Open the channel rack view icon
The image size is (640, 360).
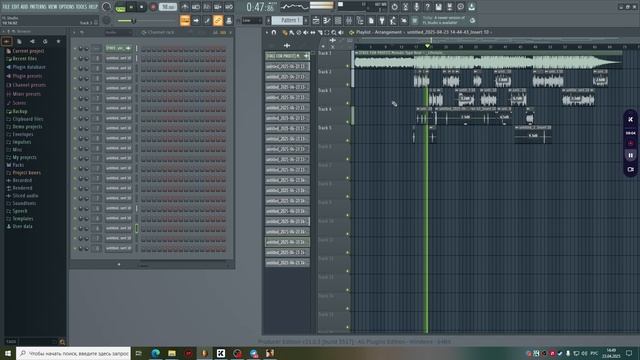[338, 20]
